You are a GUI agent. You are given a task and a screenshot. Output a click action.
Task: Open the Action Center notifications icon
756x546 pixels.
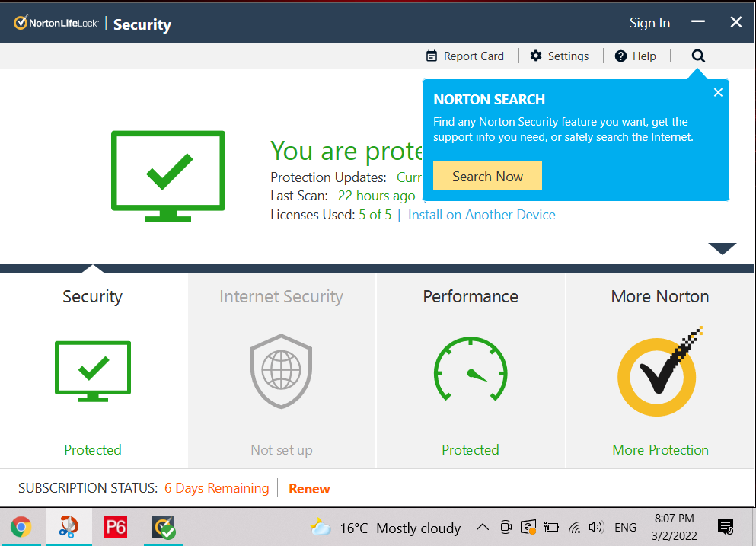coord(725,527)
